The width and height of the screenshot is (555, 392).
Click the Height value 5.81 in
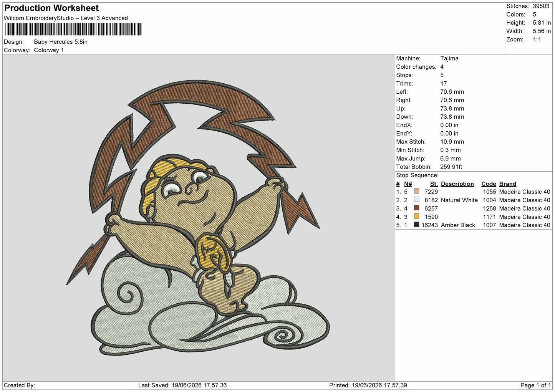click(x=542, y=23)
